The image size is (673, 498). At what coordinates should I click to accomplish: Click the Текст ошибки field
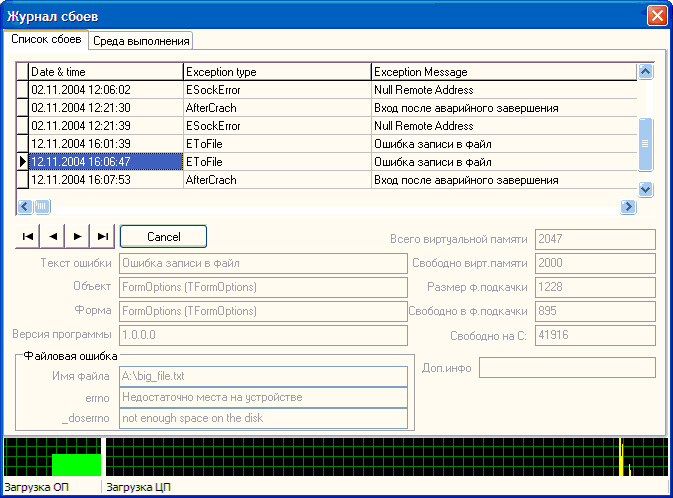[x=263, y=264]
